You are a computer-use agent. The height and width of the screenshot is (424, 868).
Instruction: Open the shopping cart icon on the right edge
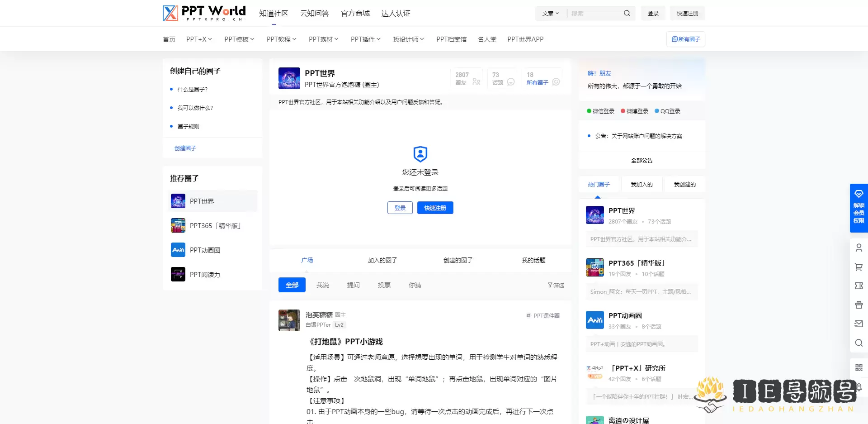click(x=859, y=267)
